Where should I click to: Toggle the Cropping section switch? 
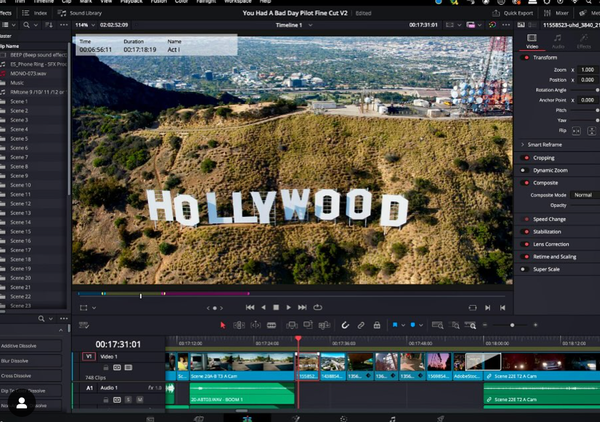pyautogui.click(x=526, y=158)
